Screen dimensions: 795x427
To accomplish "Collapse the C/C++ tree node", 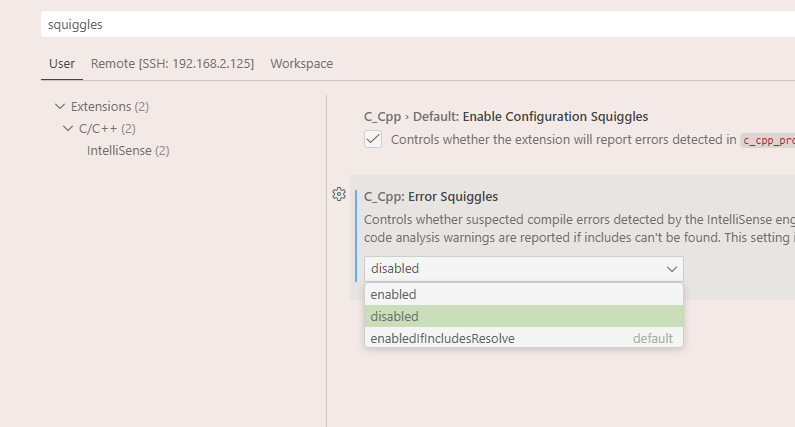I will pyautogui.click(x=69, y=128).
